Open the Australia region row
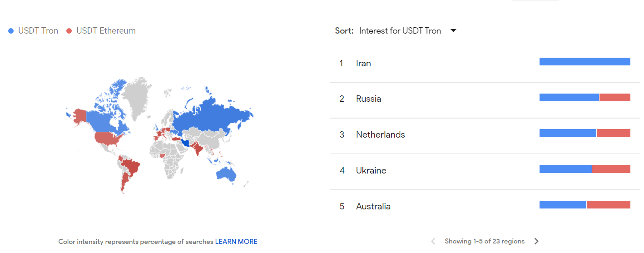This screenshot has width=644, height=253. coord(485,206)
